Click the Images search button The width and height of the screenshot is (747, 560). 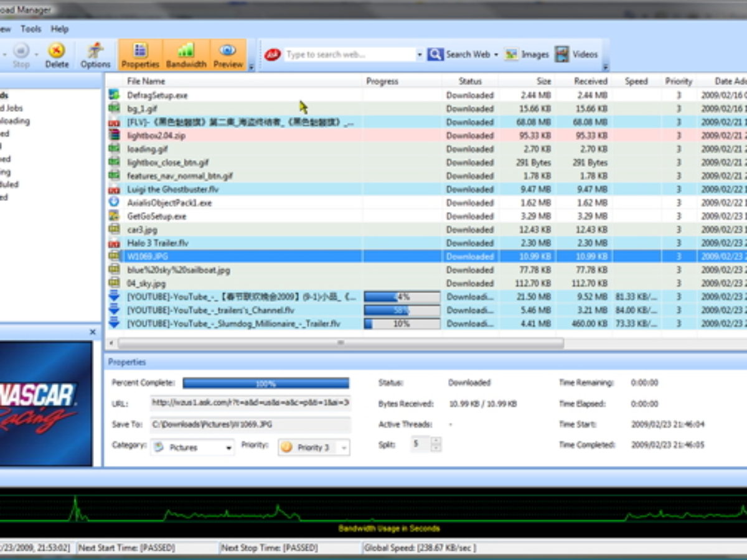coord(527,55)
